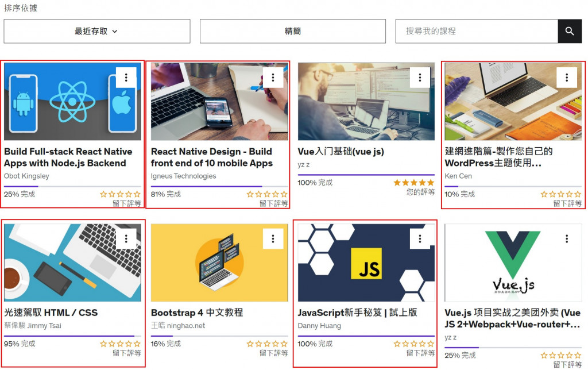
Task: Open three-dot menu on React Native Design card
Action: click(273, 78)
